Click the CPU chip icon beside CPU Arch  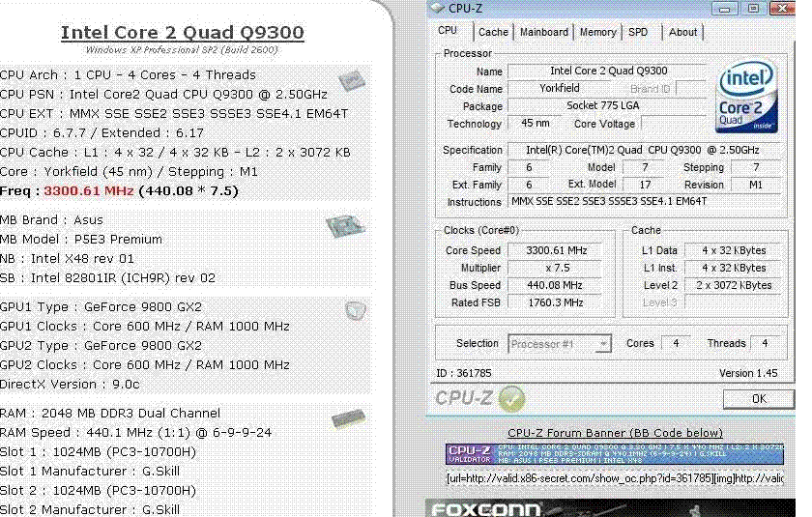[x=352, y=81]
